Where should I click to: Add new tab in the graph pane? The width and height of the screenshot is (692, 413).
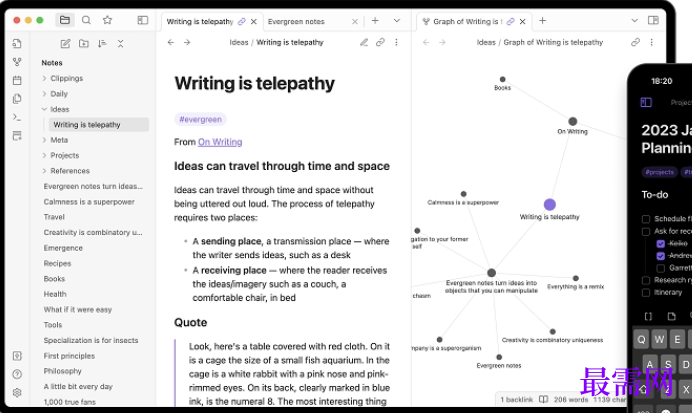[x=543, y=20]
